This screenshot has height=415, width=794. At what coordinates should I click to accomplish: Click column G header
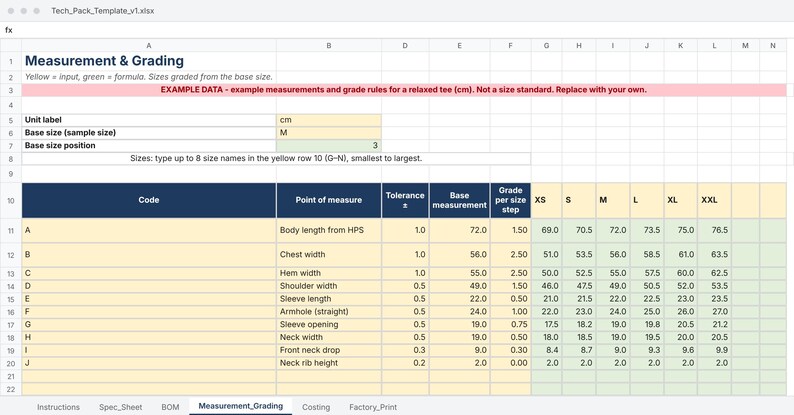tap(546, 46)
